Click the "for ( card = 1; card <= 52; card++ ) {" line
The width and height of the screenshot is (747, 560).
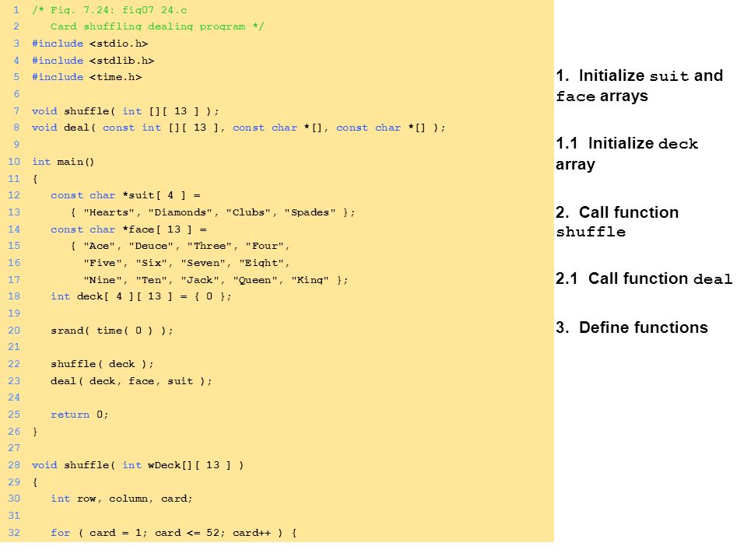(x=174, y=532)
